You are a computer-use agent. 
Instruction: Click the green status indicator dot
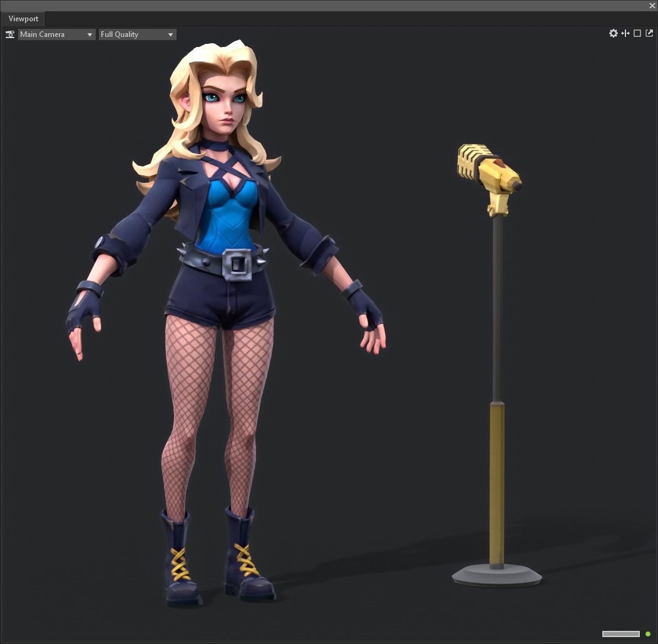point(648,634)
